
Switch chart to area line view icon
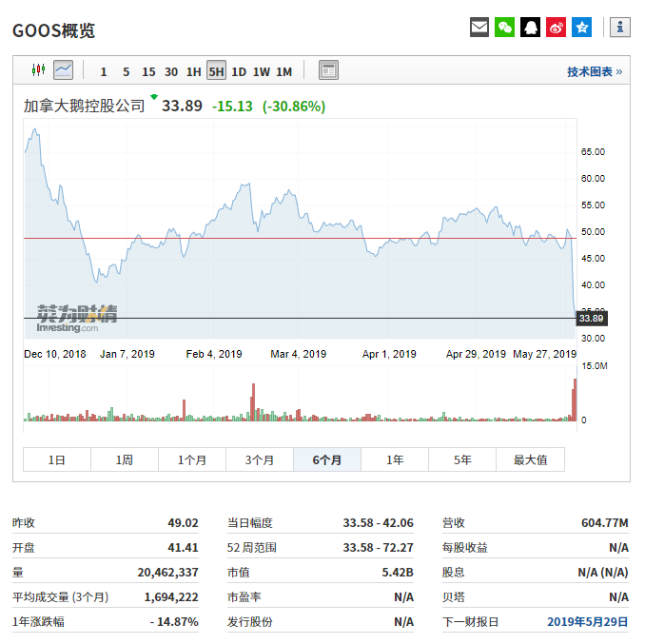click(64, 69)
